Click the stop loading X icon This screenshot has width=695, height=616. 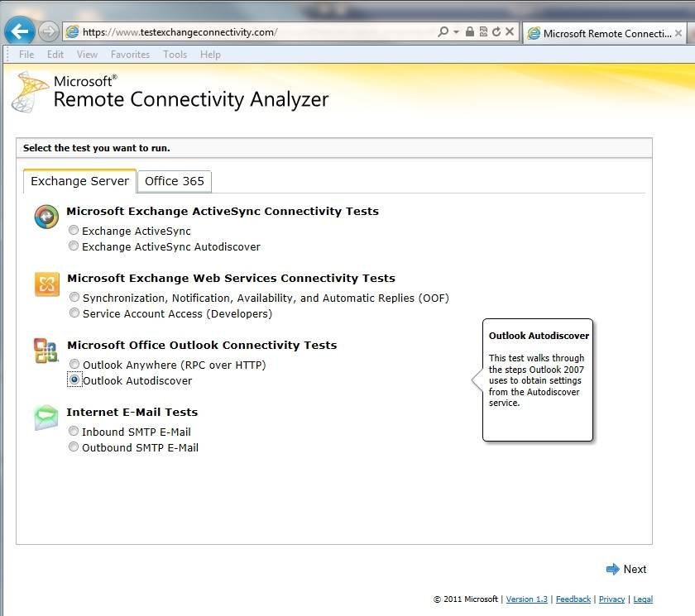pos(510,31)
